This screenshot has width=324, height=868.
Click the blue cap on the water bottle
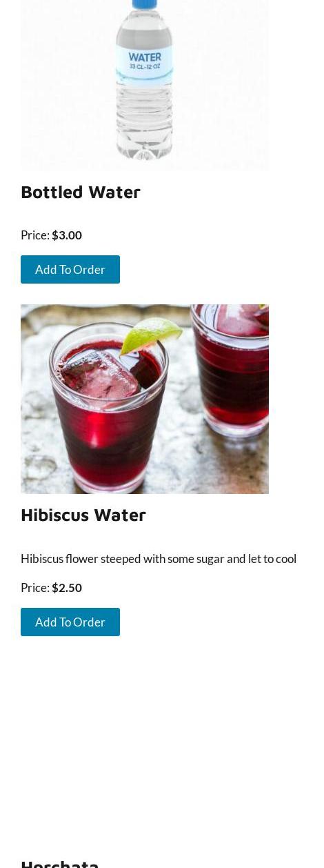pos(145,4)
